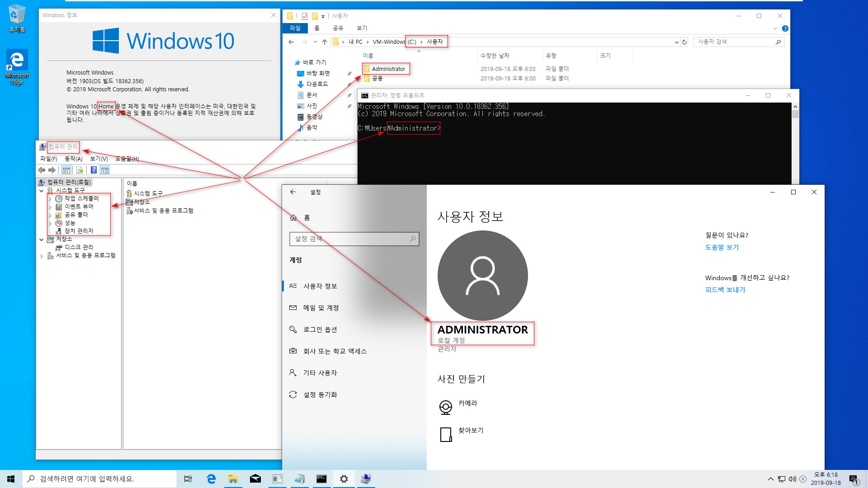Show hidden system tray icons
This screenshot has height=488, width=868.
coord(771,479)
